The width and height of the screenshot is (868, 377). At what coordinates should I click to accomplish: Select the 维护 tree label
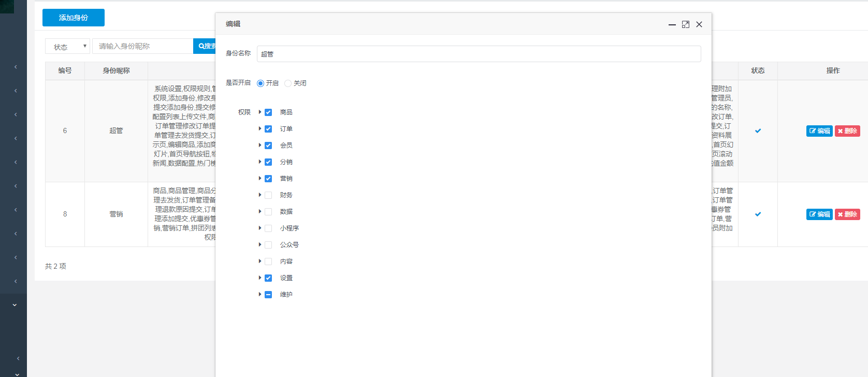point(286,295)
